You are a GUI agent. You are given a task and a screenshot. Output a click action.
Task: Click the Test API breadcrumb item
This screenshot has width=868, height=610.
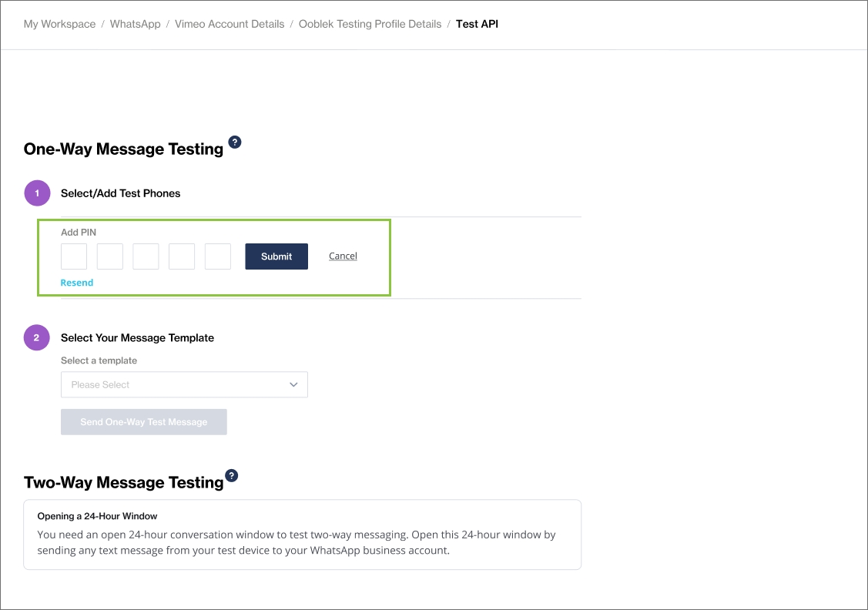(x=477, y=24)
